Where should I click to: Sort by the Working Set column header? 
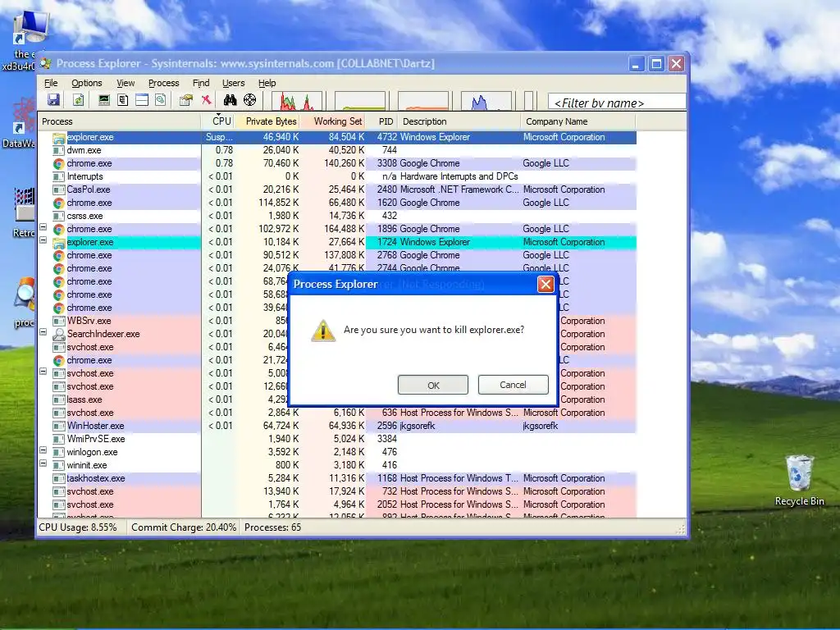[x=333, y=121]
